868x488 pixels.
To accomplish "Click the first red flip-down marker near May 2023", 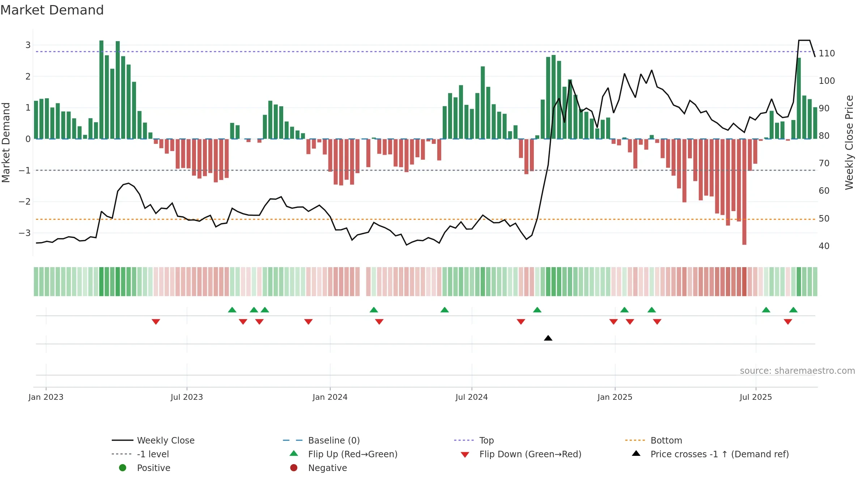I will click(x=156, y=322).
